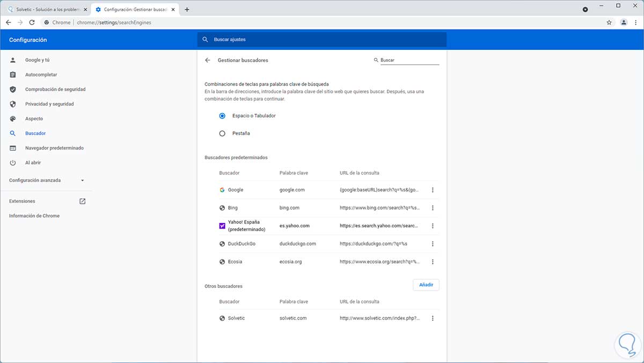This screenshot has height=363, width=644.
Task: Open the tab search dropdown arrow
Action: [585, 10]
